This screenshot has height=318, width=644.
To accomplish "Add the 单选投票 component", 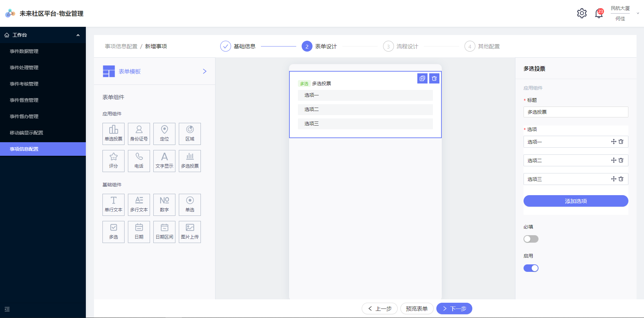I will [x=113, y=134].
